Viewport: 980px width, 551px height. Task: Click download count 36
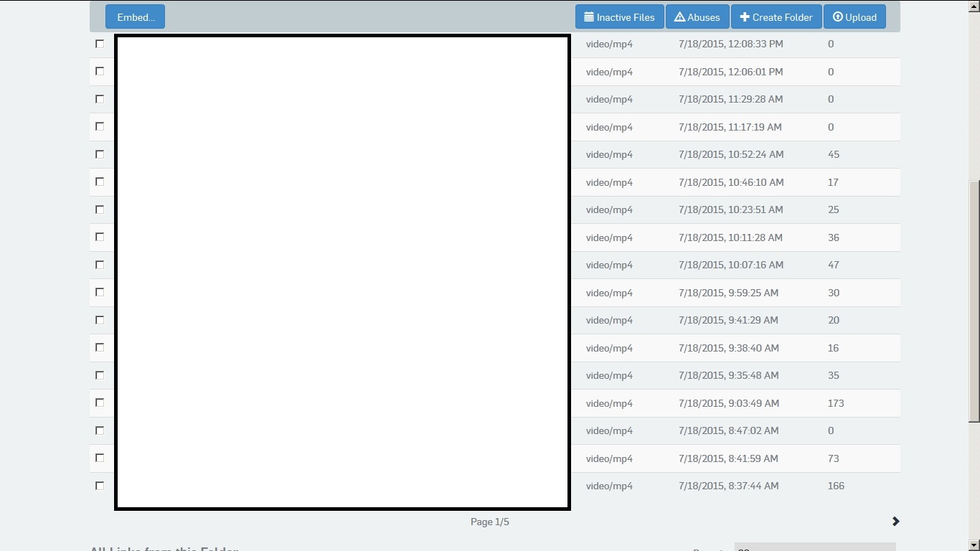[x=834, y=237]
